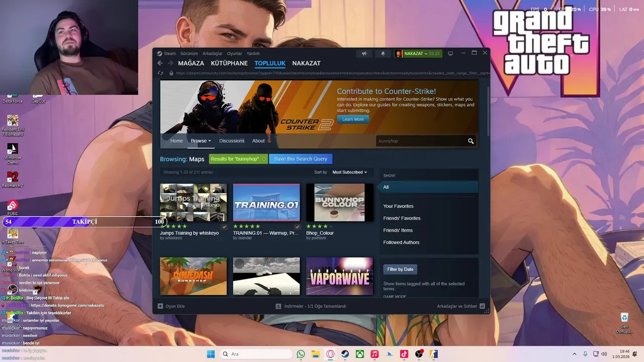Click the padlock icon beside the URL
Viewport: 644px width, 362px height.
coord(172,73)
